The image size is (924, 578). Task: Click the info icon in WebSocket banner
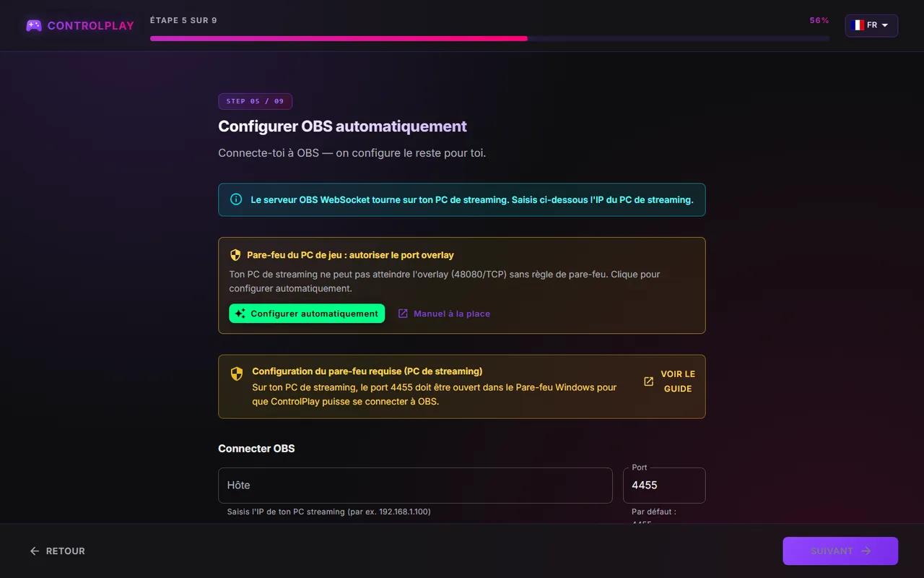pyautogui.click(x=236, y=199)
